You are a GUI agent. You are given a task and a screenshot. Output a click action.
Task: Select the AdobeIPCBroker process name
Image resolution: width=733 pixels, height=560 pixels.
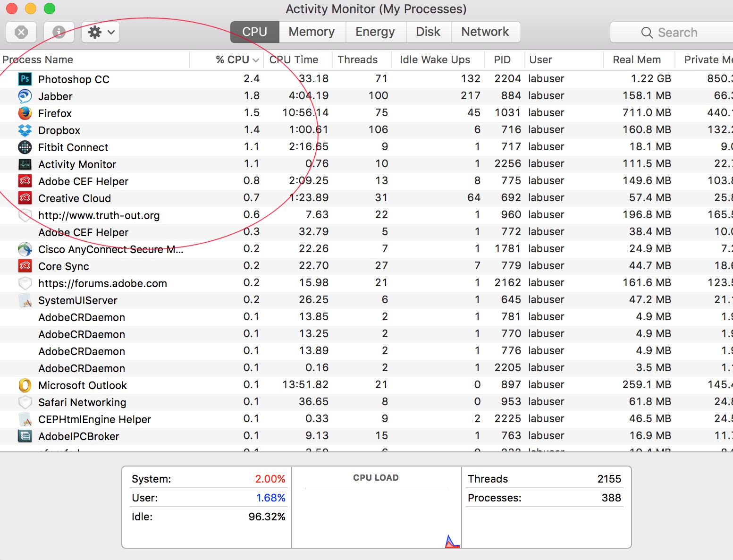click(x=78, y=436)
